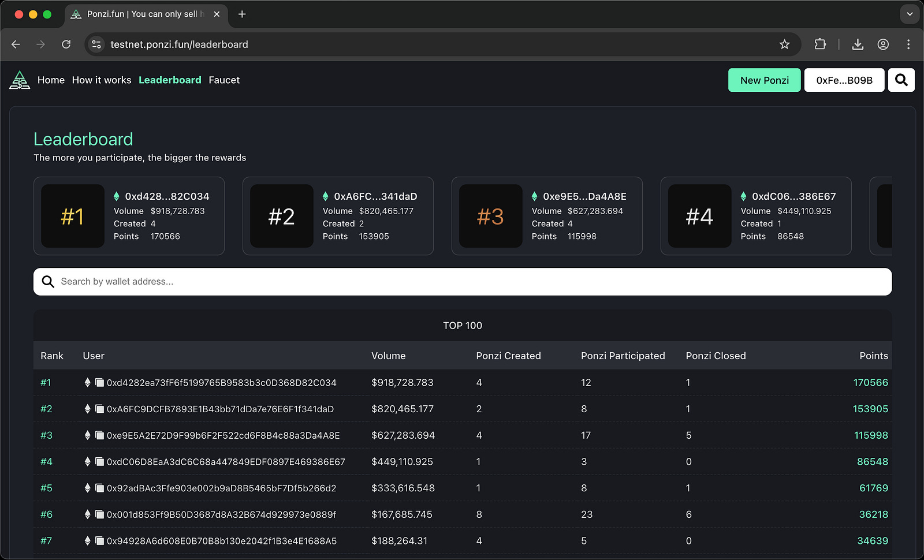This screenshot has width=924, height=560.
Task: Open the 0xA6FC9DCFB789 address in row #2
Action: point(220,409)
